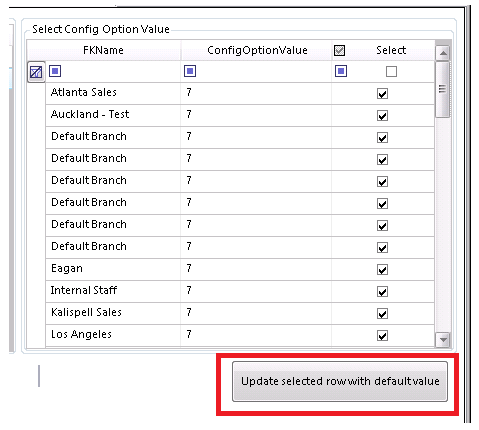Click the scrollbar down arrow
479x430 pixels.
pos(443,340)
